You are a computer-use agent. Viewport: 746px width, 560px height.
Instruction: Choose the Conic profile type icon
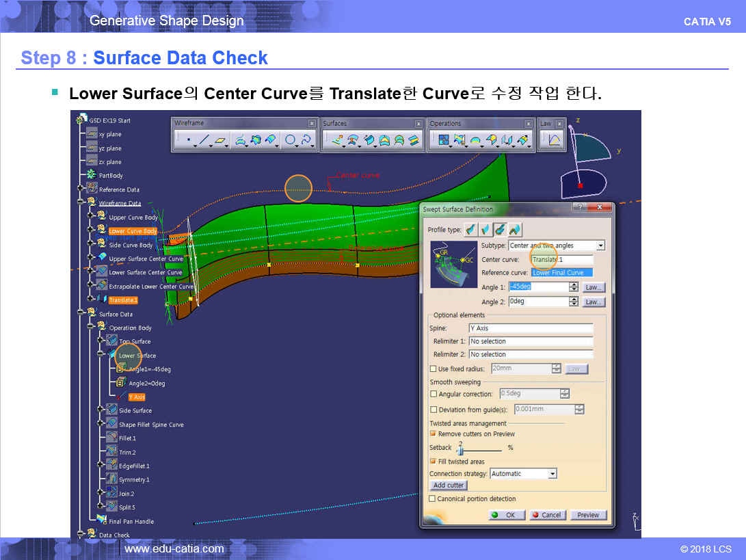pos(515,230)
